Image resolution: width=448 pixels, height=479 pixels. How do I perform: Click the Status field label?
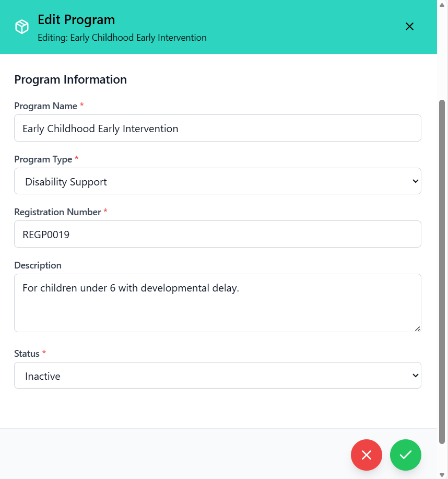click(x=27, y=354)
